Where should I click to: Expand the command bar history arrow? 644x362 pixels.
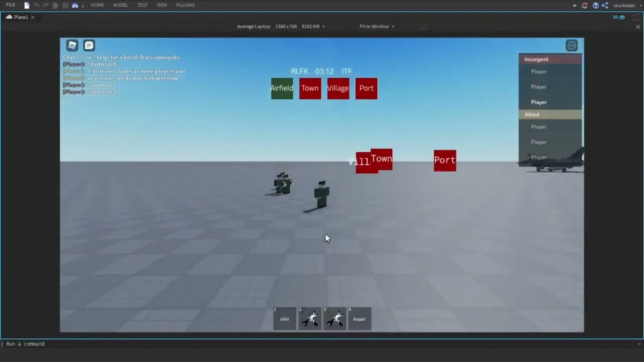[x=639, y=344]
